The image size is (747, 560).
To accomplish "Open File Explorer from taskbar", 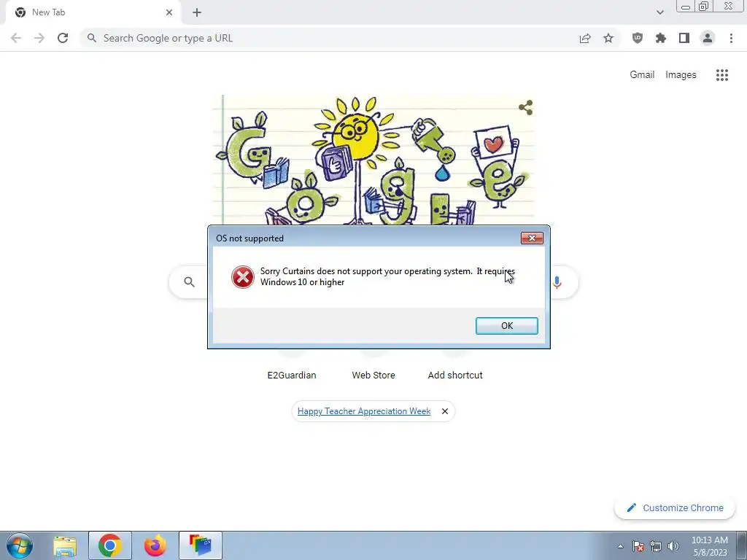I will tap(65, 545).
